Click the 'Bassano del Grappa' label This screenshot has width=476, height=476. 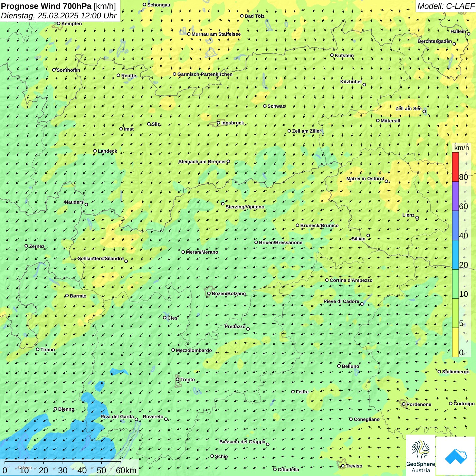point(242,442)
